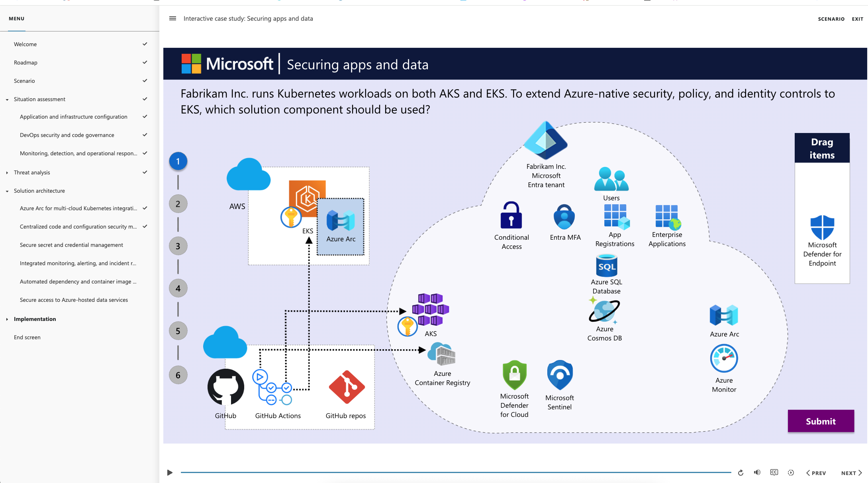Select the Azure SQL Database icon

tap(606, 265)
